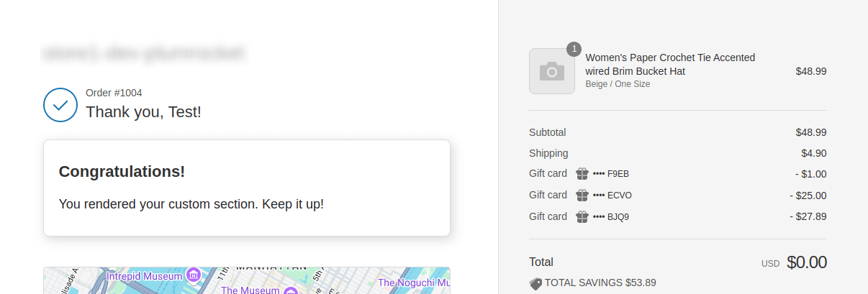
Task: Click the gift icon for card F9EB
Action: [x=582, y=173]
